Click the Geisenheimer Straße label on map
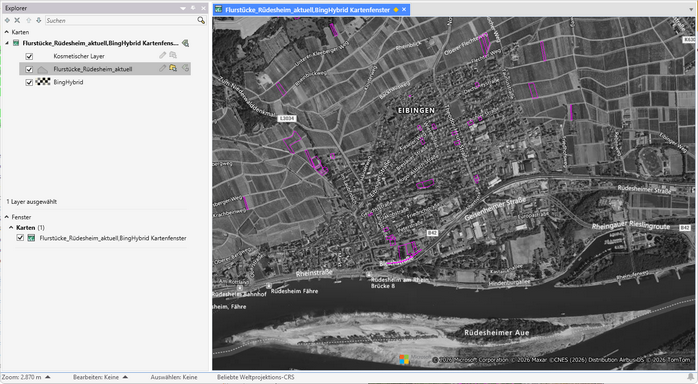698x384 pixels. pyautogui.click(x=495, y=208)
